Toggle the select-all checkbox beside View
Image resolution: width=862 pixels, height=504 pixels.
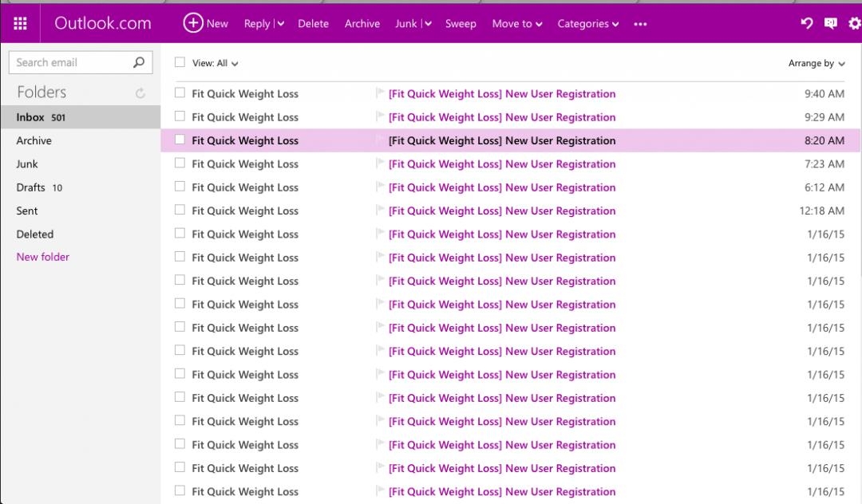pyautogui.click(x=180, y=62)
